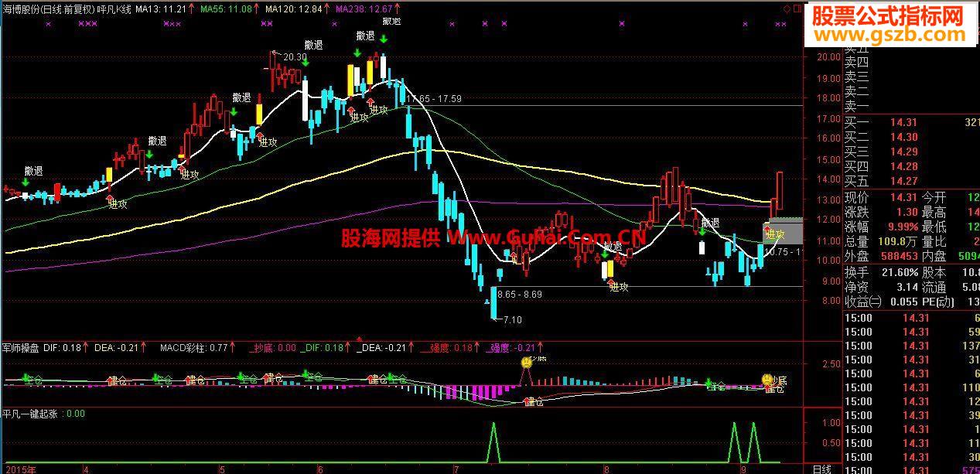The width and height of the screenshot is (980, 474).
Task: Click the green down arrow under top 撤退 at peak
Action: (384, 39)
